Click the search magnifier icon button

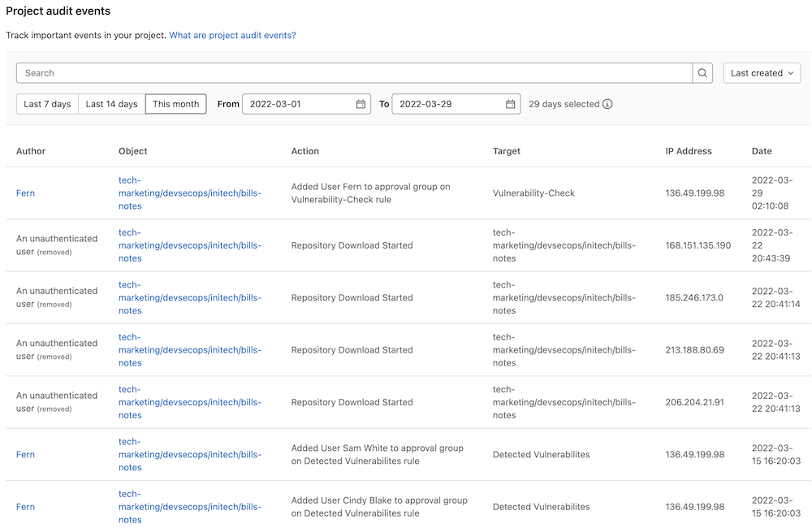[703, 73]
